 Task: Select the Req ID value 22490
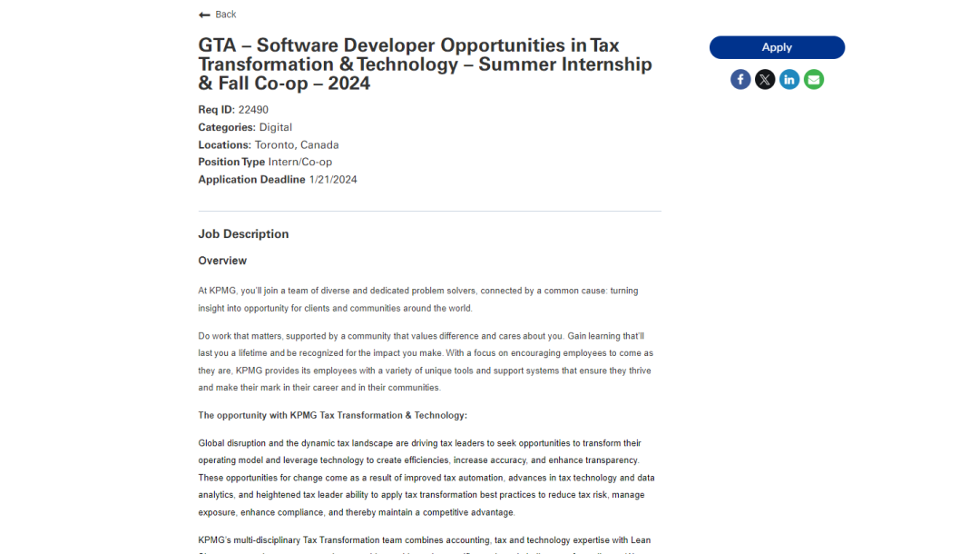tap(253, 110)
